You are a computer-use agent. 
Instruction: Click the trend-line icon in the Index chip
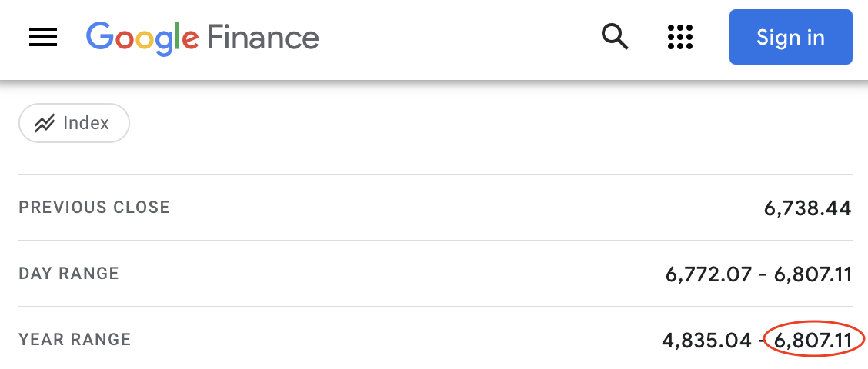pyautogui.click(x=45, y=123)
